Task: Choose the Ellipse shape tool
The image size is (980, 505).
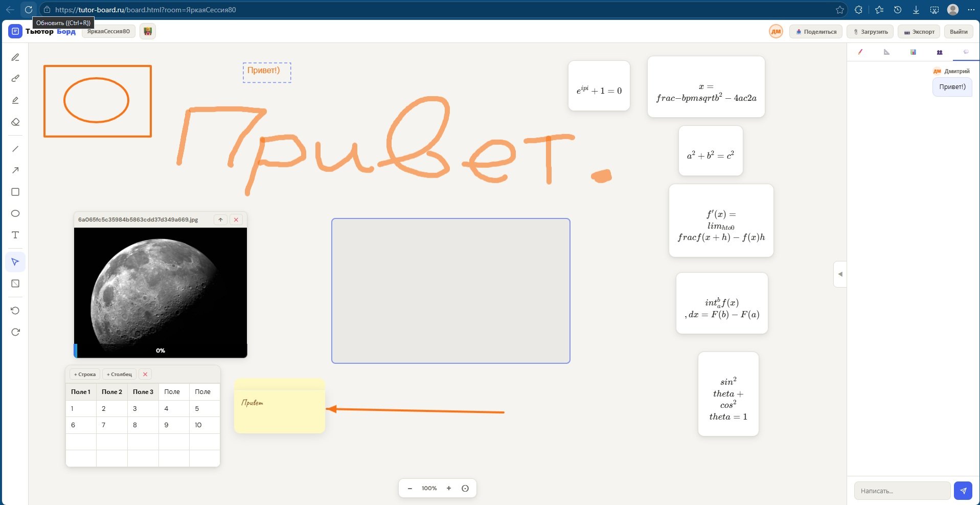Action: coord(15,213)
